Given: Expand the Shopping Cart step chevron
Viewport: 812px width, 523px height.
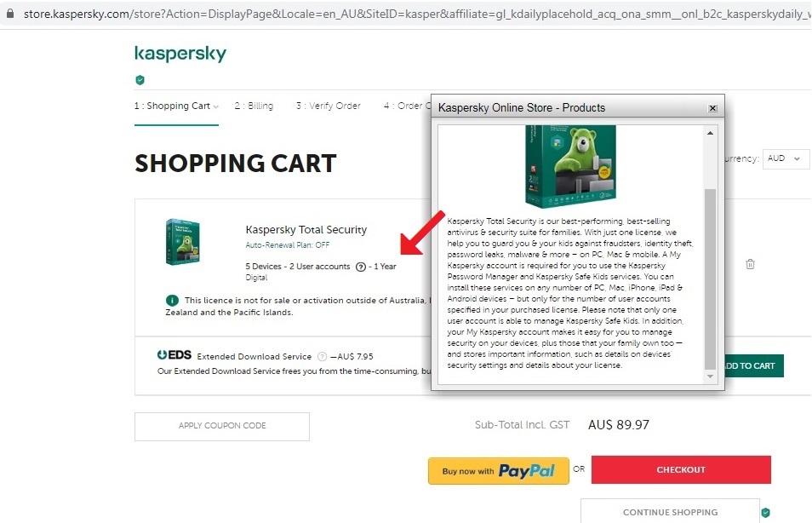Looking at the screenshot, I should coord(216,106).
